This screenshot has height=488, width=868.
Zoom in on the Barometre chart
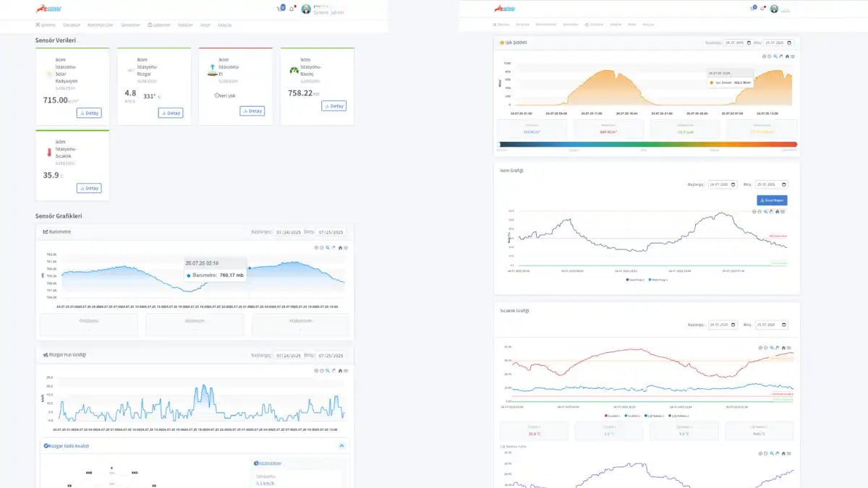coord(316,248)
